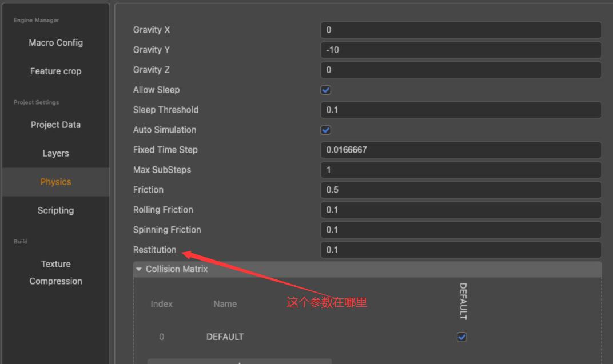Click the Gravity X input field

(461, 30)
